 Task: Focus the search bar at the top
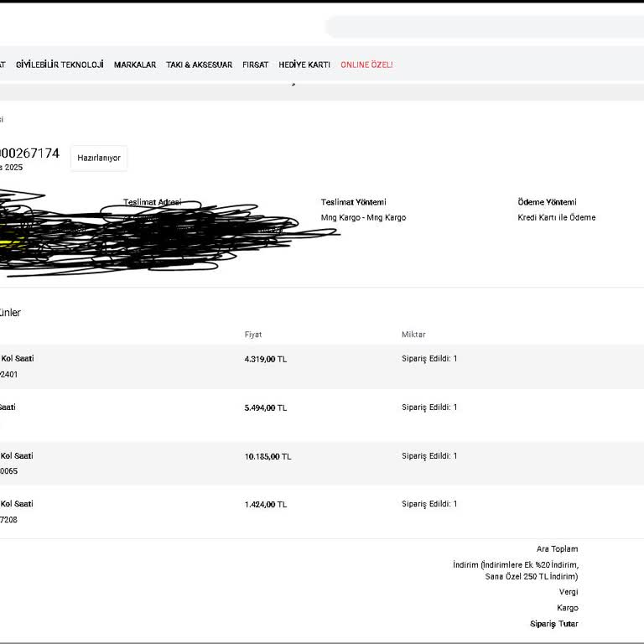(x=484, y=27)
